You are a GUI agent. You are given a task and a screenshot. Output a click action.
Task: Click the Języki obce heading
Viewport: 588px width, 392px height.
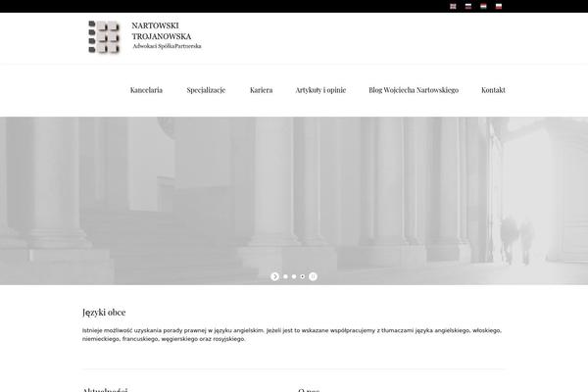[x=104, y=312]
